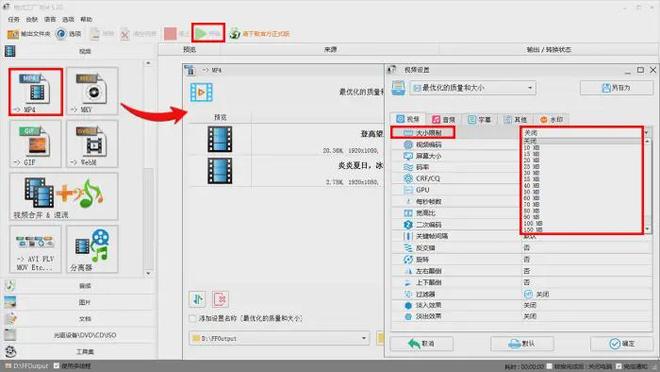Click the D:\FFOutput link in status bar

[x=30, y=366]
